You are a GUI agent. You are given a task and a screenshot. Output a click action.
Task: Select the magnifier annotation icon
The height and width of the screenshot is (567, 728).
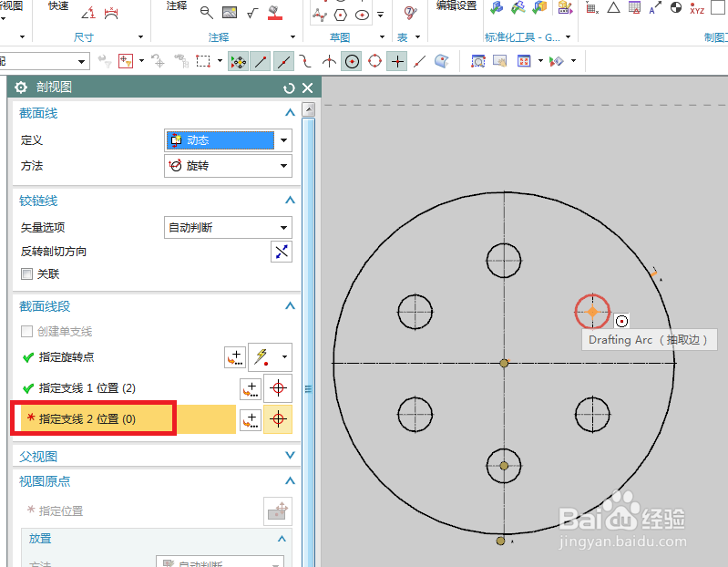pyautogui.click(x=207, y=13)
